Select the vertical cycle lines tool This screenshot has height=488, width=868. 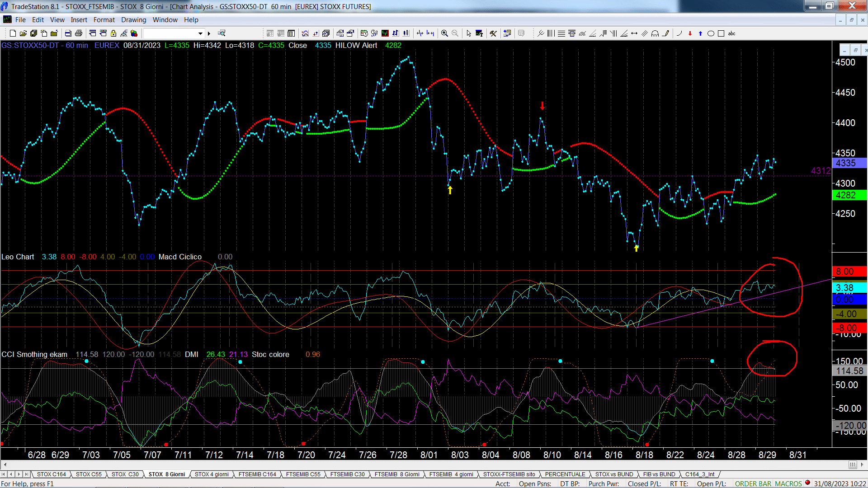coord(551,33)
